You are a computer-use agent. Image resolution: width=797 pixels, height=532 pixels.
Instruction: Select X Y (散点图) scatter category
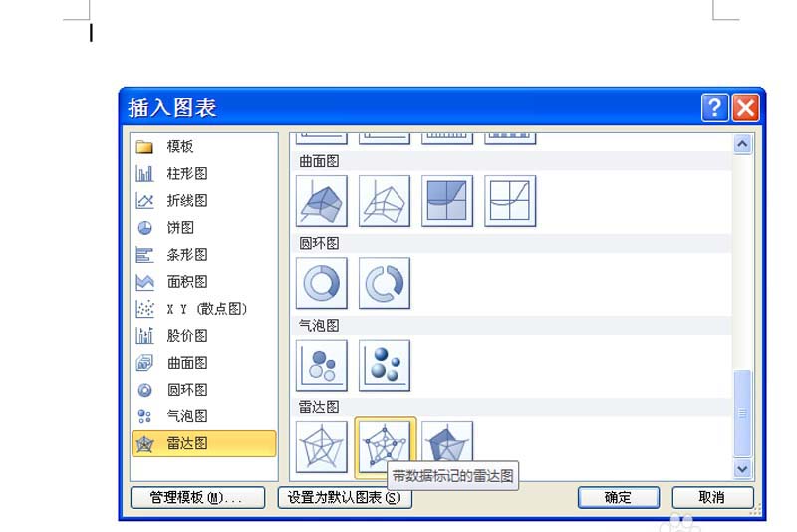tap(203, 309)
